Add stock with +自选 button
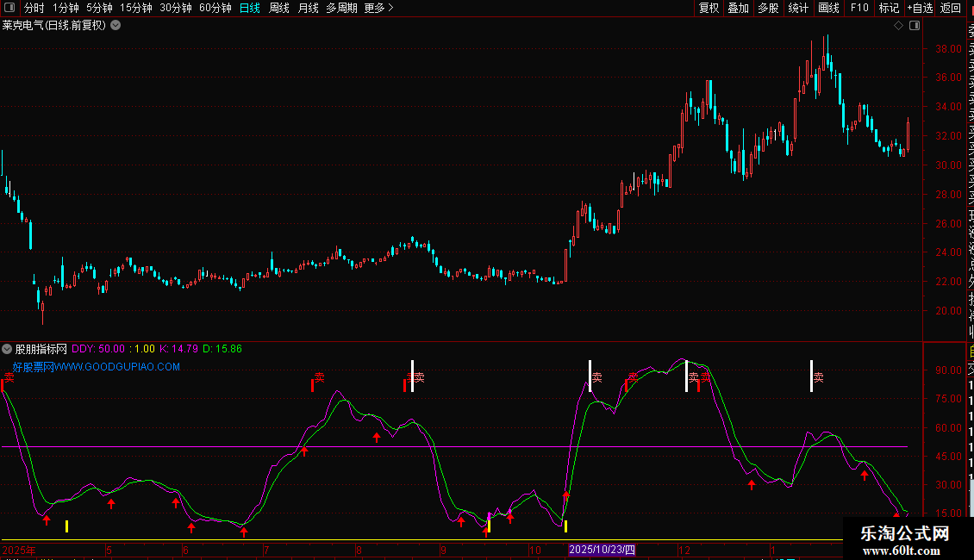The height and width of the screenshot is (560, 974). [920, 8]
